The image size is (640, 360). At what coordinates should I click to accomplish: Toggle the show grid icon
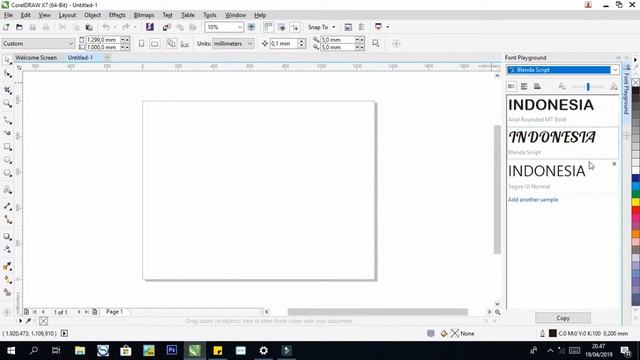point(282,27)
